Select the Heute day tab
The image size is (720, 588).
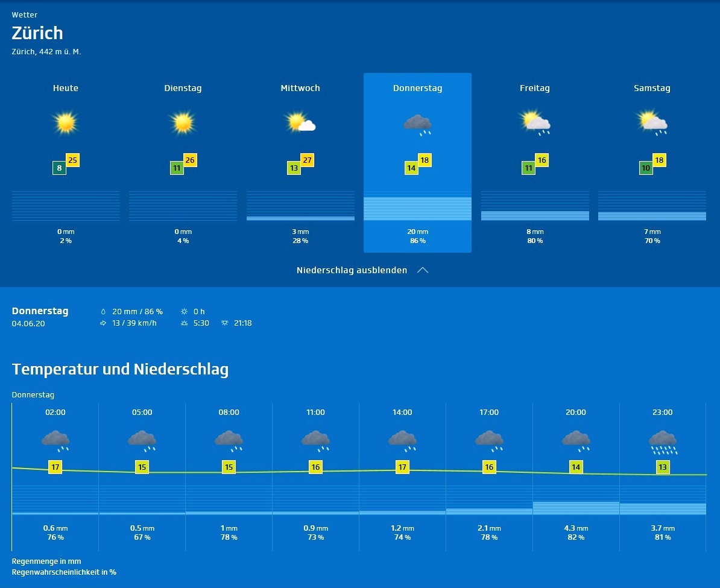tap(66, 88)
